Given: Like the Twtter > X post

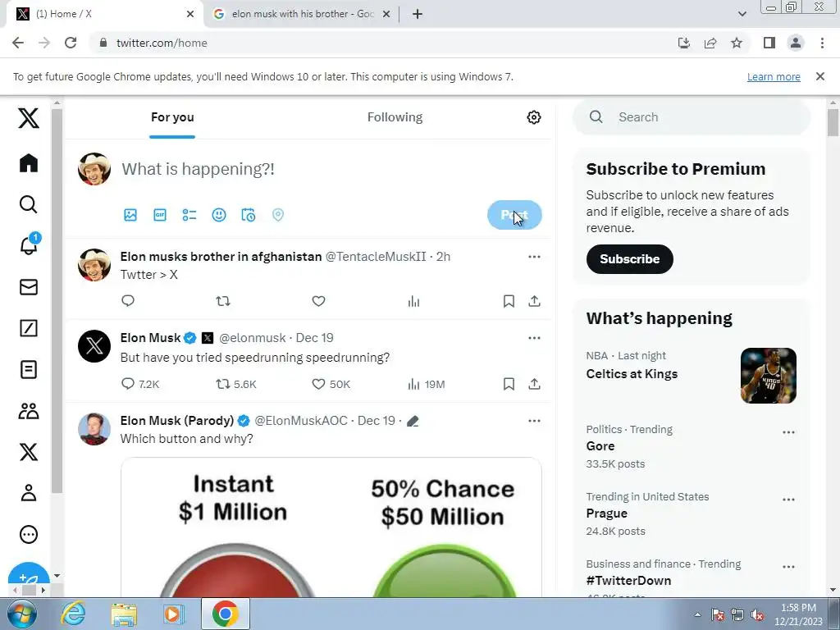Looking at the screenshot, I should (x=319, y=301).
